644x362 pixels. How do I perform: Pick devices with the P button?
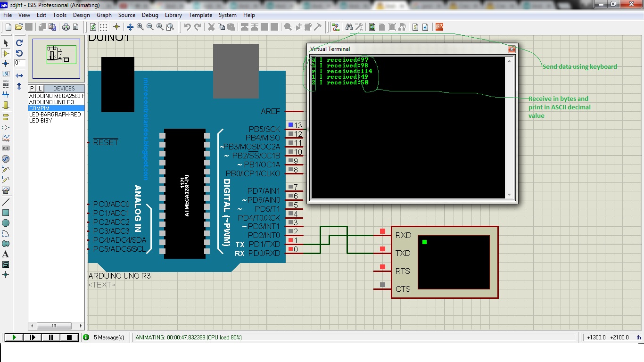point(32,89)
